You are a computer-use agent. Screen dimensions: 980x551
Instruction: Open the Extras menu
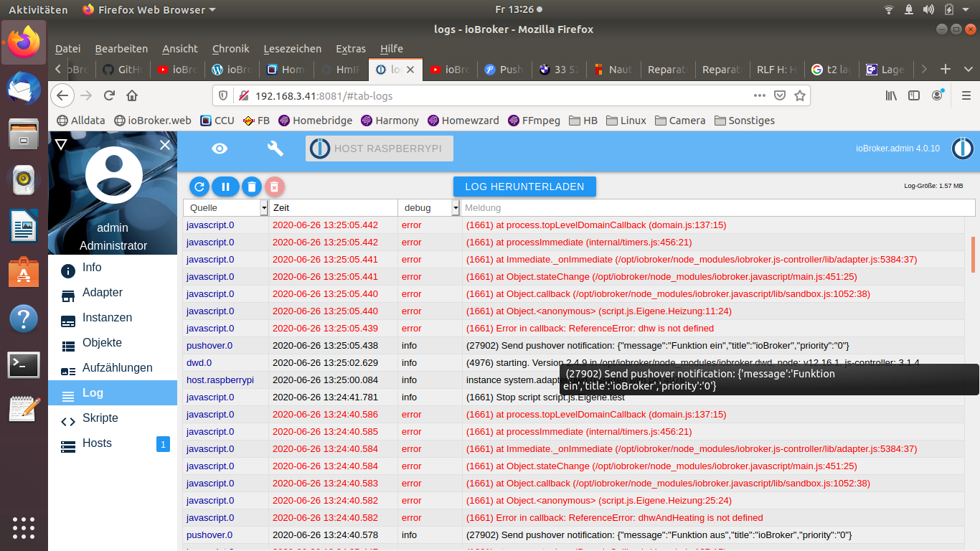coord(351,49)
